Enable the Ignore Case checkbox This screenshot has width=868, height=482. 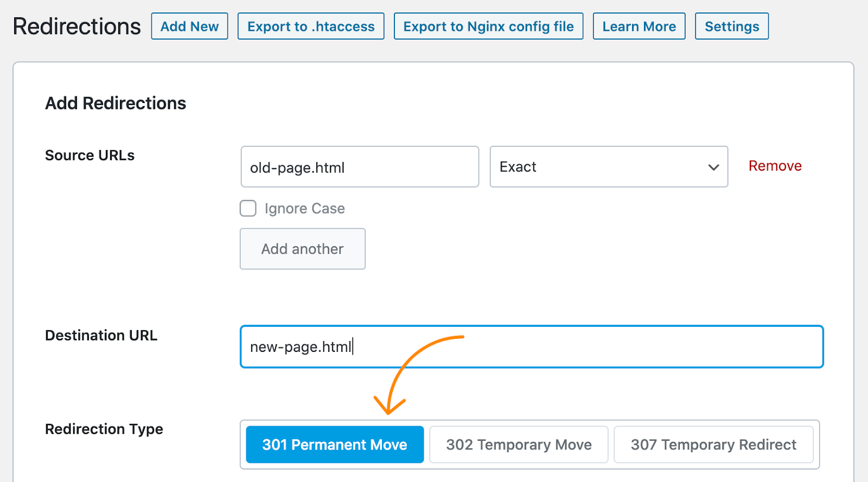[x=248, y=208]
